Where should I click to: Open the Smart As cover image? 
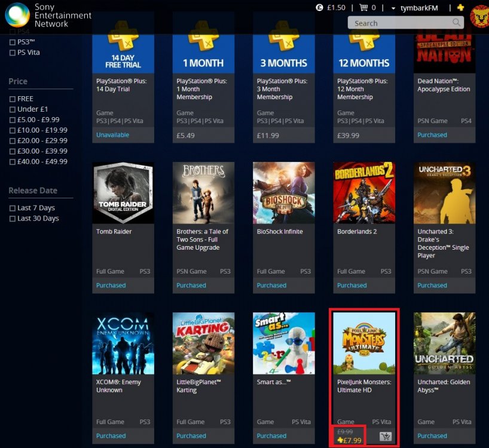[x=284, y=343]
